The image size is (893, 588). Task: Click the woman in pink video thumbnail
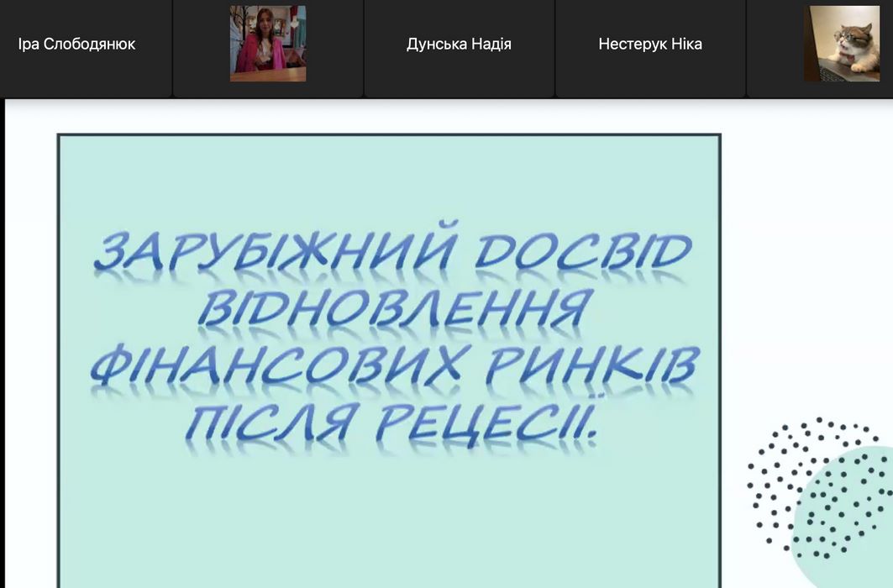pos(268,44)
